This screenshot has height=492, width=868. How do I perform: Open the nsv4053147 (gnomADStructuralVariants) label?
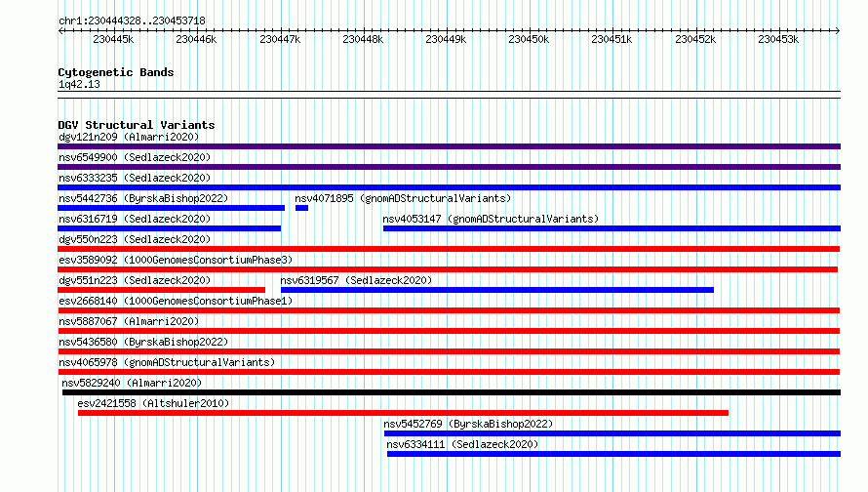tap(491, 219)
